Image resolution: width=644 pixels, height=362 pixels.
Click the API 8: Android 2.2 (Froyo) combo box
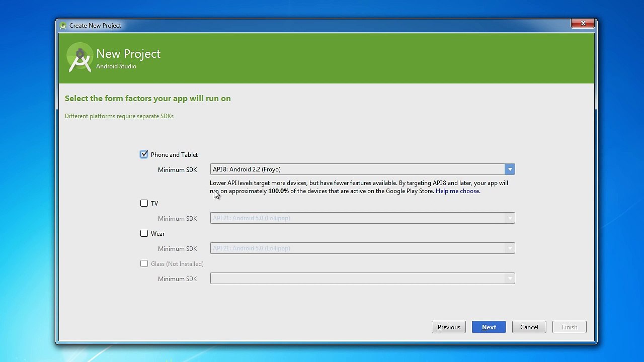click(x=362, y=169)
